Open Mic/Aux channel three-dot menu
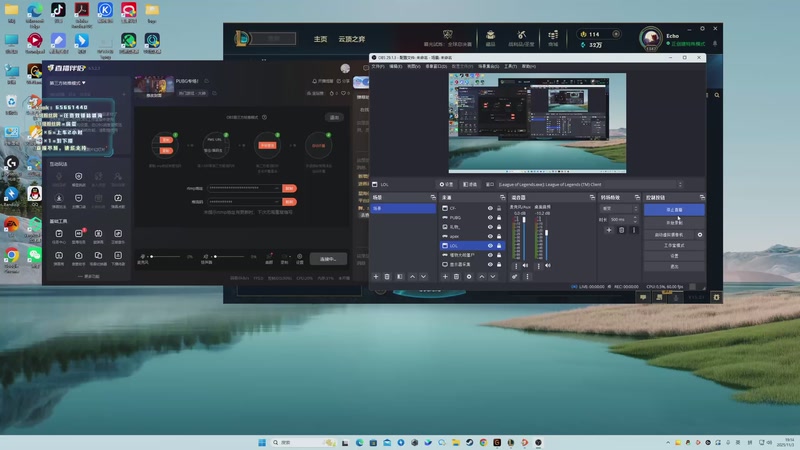Screen dimensions: 800x450 (x=516, y=265)
